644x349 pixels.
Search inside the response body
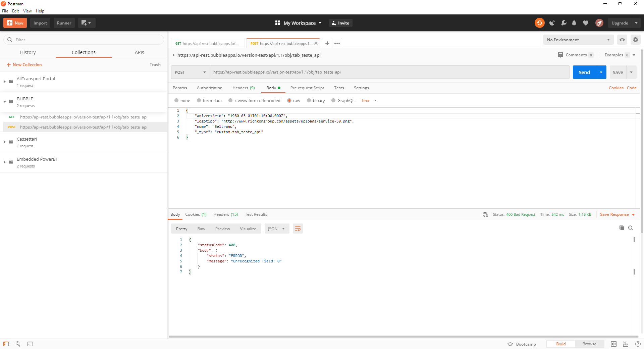[x=631, y=228]
